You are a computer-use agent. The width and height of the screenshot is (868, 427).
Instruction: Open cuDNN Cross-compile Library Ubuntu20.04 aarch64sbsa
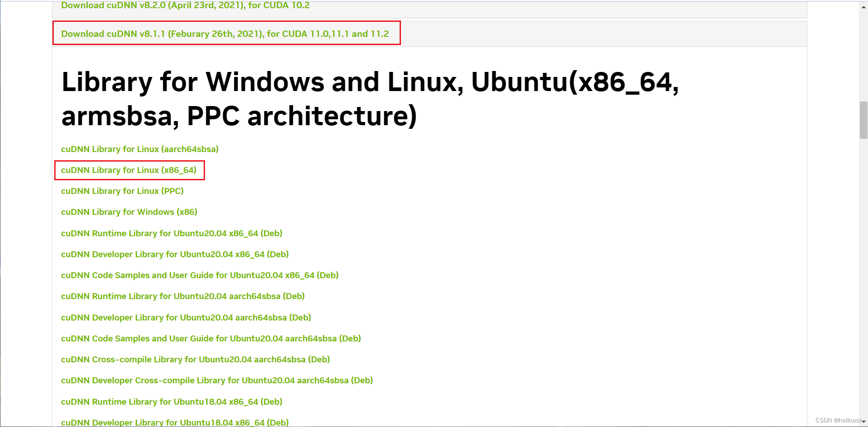(x=195, y=360)
